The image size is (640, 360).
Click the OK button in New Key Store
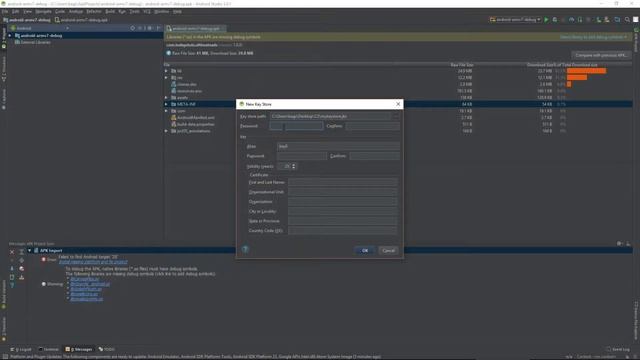point(365,250)
